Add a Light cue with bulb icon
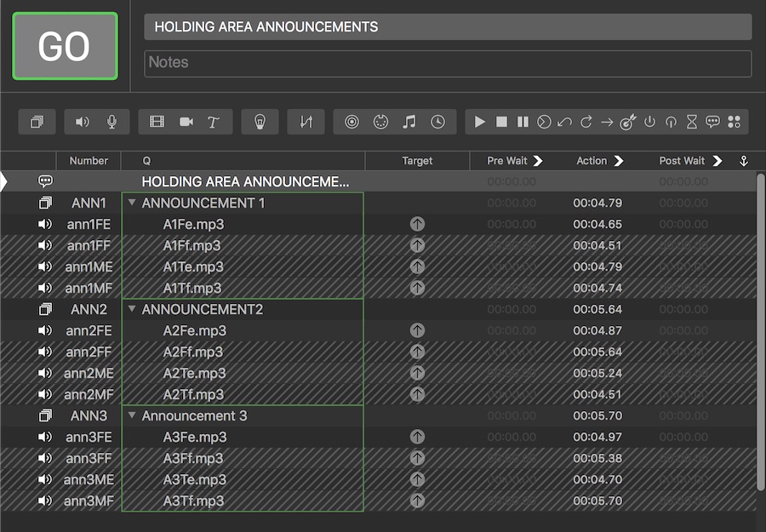The width and height of the screenshot is (766, 532). 260,122
